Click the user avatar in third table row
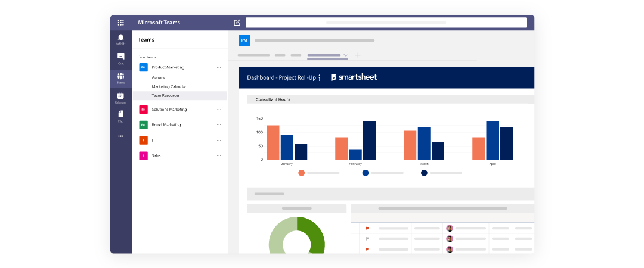This screenshot has width=644, height=268. click(450, 249)
